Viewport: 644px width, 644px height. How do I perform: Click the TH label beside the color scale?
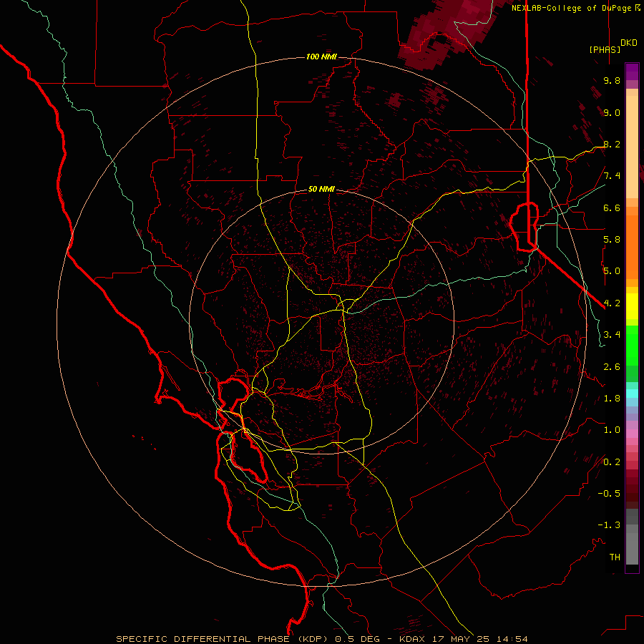(615, 557)
